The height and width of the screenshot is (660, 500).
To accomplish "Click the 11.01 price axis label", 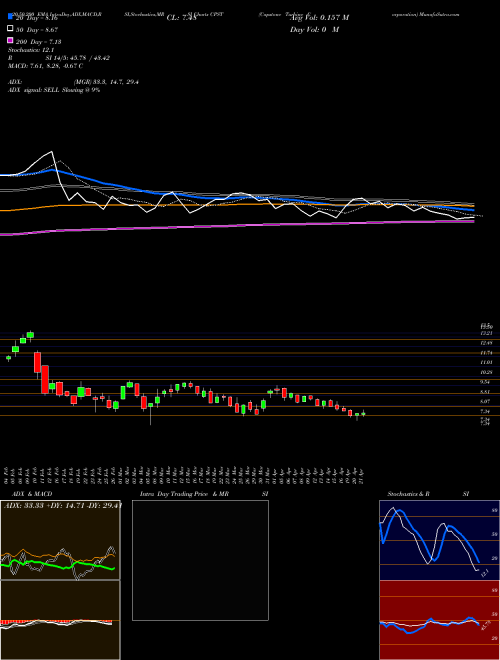I will 486,362.
